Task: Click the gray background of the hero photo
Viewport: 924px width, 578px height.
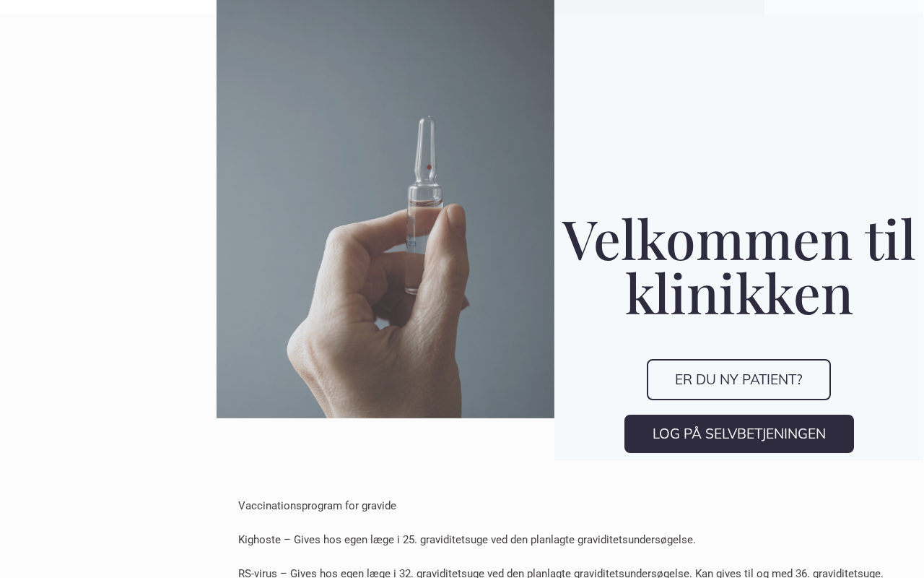Action: pos(289,108)
